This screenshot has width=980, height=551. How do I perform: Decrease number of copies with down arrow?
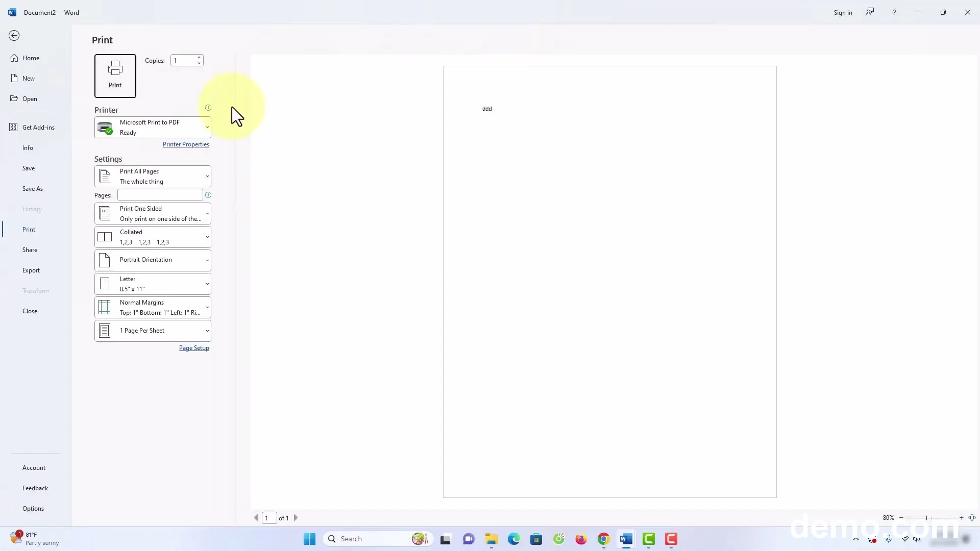point(199,63)
